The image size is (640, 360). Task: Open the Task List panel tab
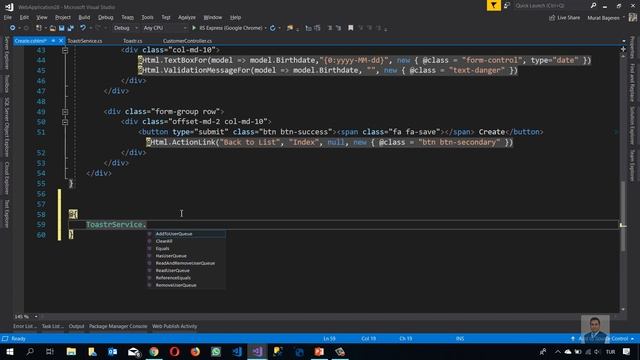[x=52, y=326]
